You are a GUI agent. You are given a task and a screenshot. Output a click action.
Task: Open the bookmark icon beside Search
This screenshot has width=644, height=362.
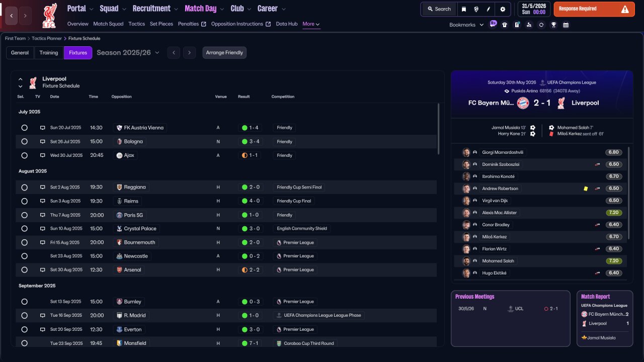pyautogui.click(x=463, y=9)
